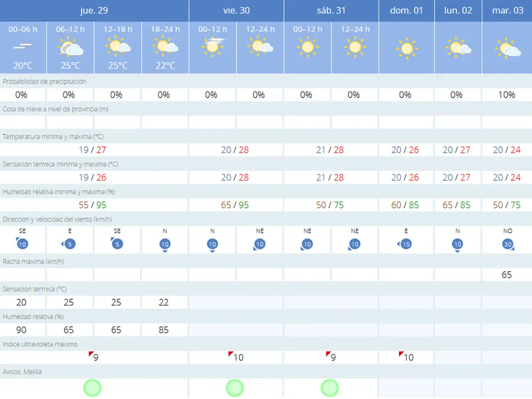Click humidity range 55 / 95 for Thursday

tap(93, 205)
